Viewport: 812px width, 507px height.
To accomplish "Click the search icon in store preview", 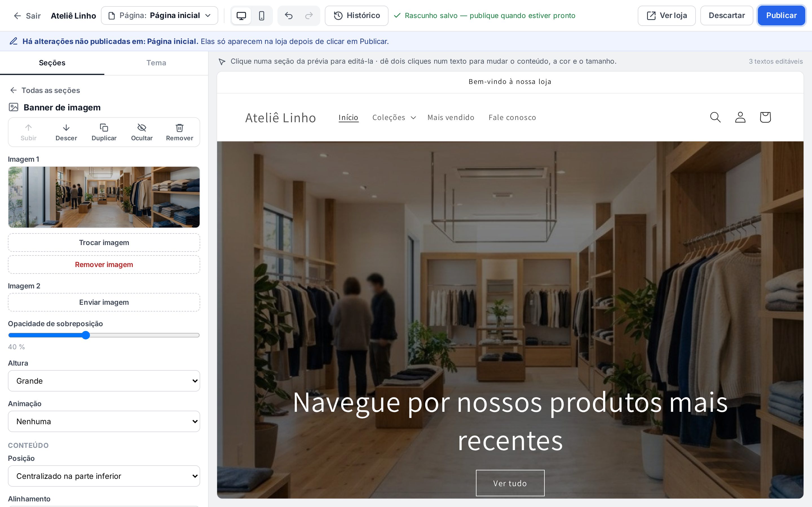I will [715, 117].
